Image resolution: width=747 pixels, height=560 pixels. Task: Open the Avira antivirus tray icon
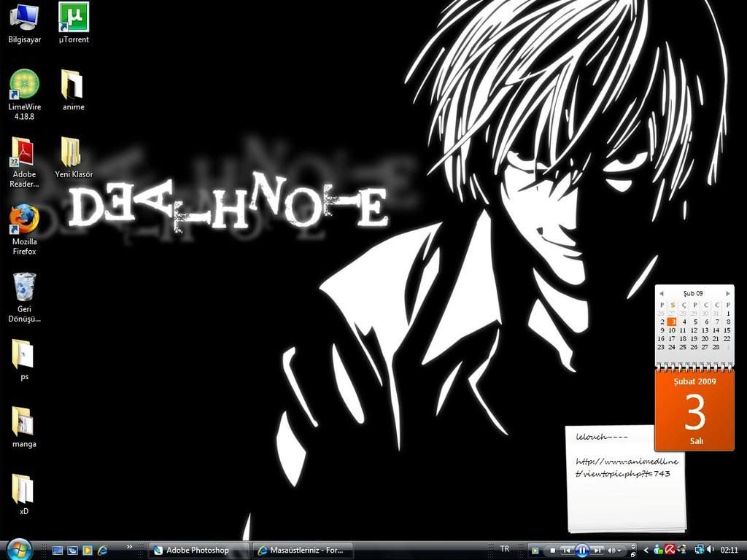(x=670, y=550)
